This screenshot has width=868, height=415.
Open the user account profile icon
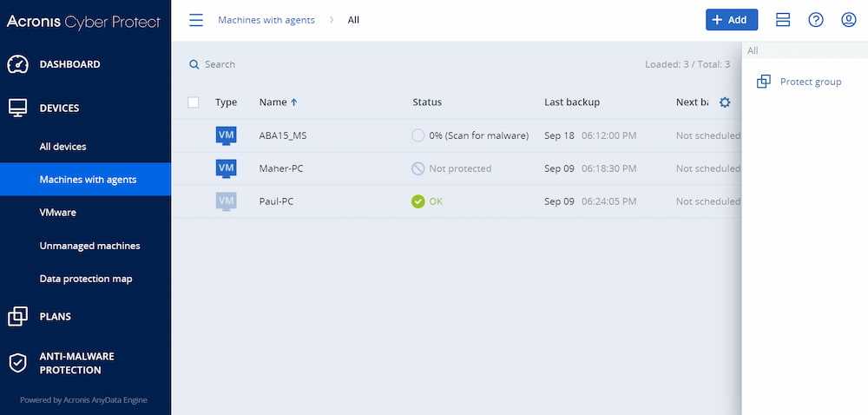click(848, 20)
